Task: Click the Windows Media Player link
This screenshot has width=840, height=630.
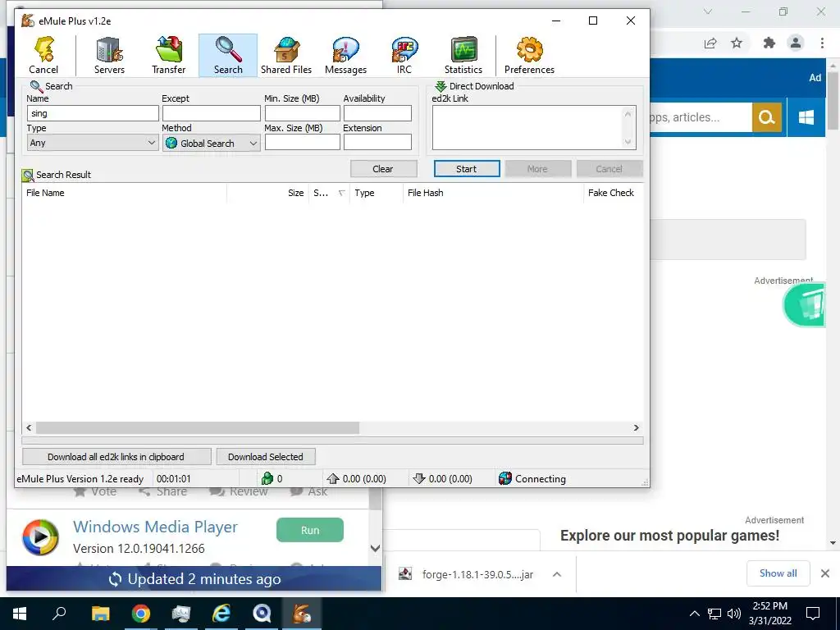Action: 155,527
